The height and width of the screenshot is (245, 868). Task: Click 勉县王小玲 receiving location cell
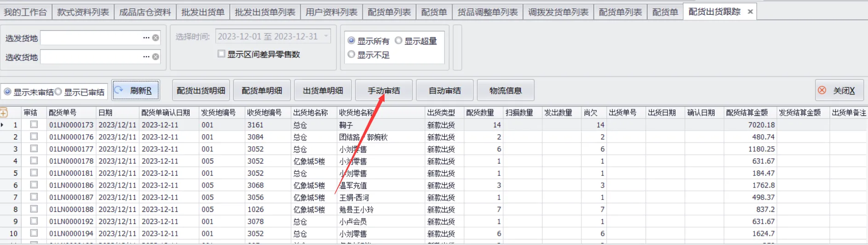point(381,209)
